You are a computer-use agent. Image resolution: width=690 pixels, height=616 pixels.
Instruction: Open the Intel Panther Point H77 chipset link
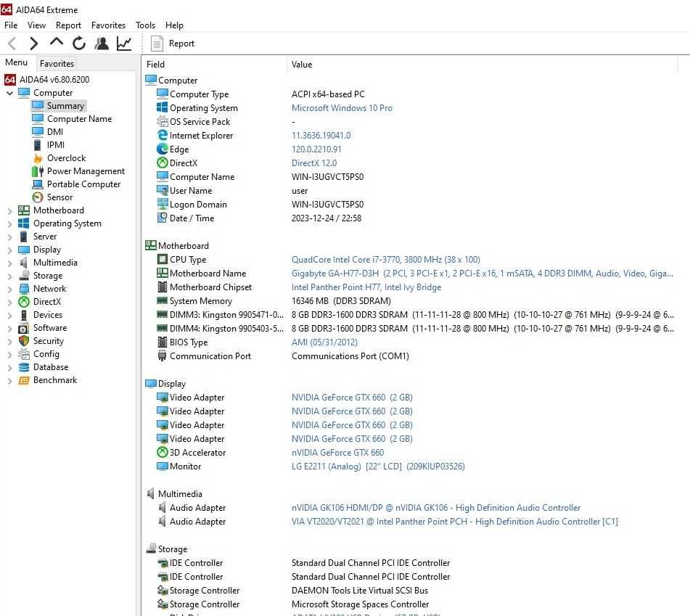pos(366,287)
